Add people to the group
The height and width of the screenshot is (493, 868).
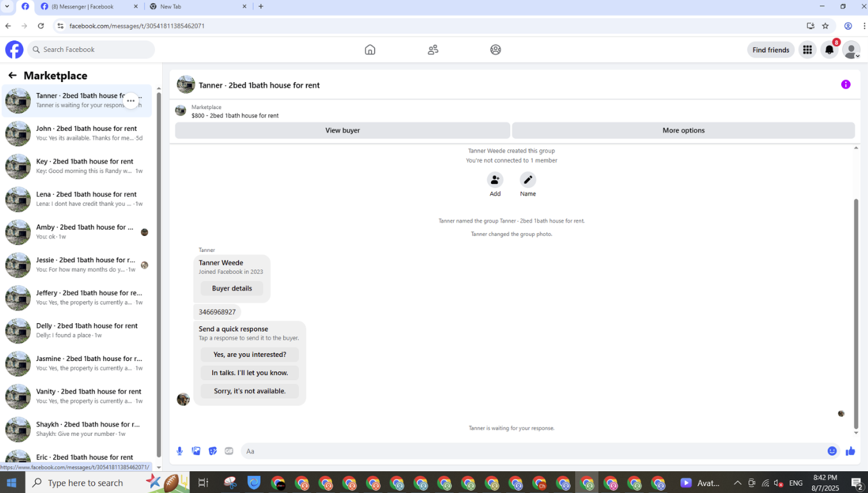pos(495,180)
